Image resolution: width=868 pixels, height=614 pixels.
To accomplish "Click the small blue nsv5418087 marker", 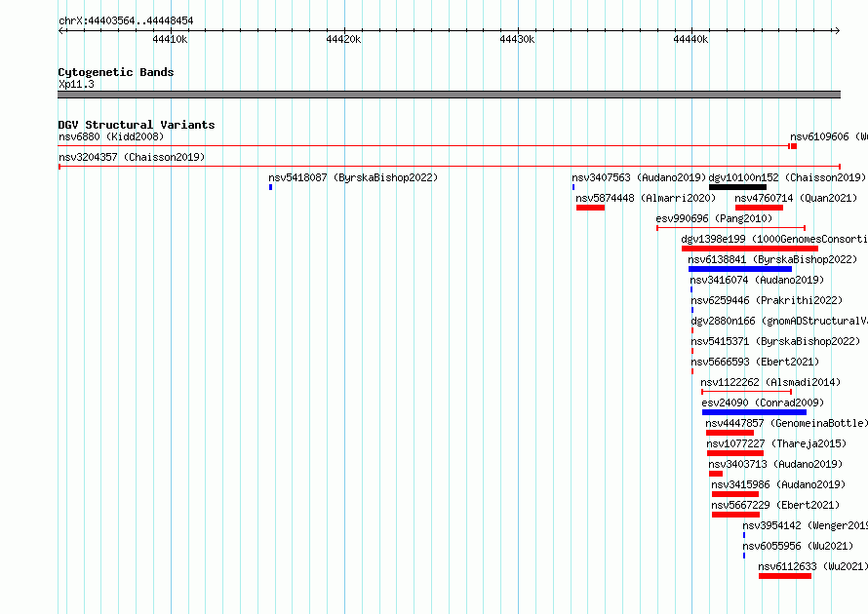I will [x=271, y=187].
